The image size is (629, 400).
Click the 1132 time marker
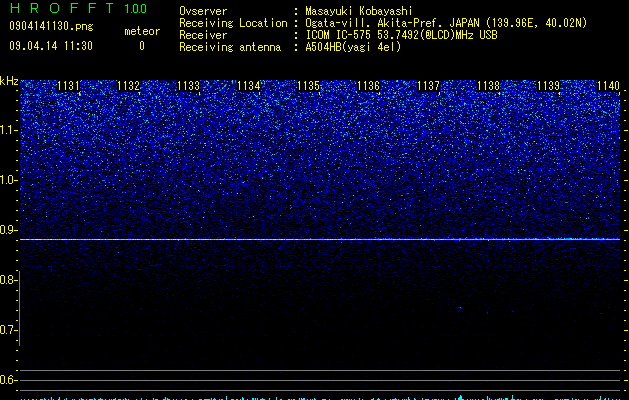[128, 86]
